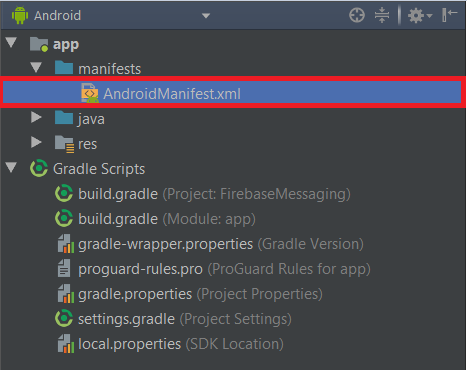Expand the res folder
This screenshot has height=370, width=467.
(36, 142)
